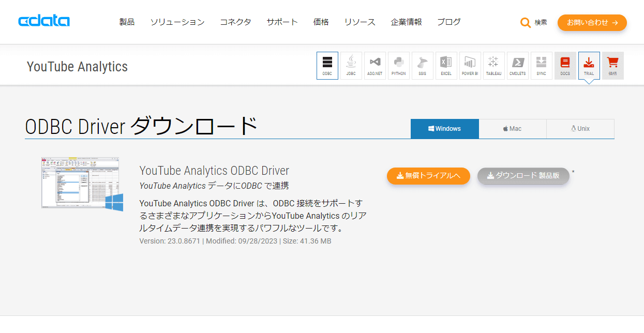This screenshot has height=333, width=644.
Task: Open the SSIS components icon
Action: tap(423, 66)
